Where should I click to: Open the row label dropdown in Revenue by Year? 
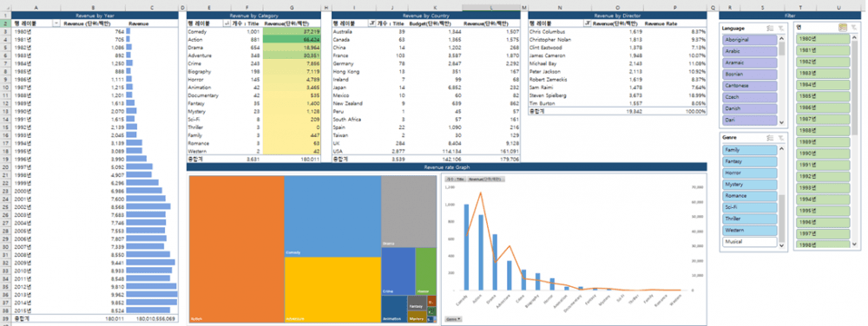point(56,23)
